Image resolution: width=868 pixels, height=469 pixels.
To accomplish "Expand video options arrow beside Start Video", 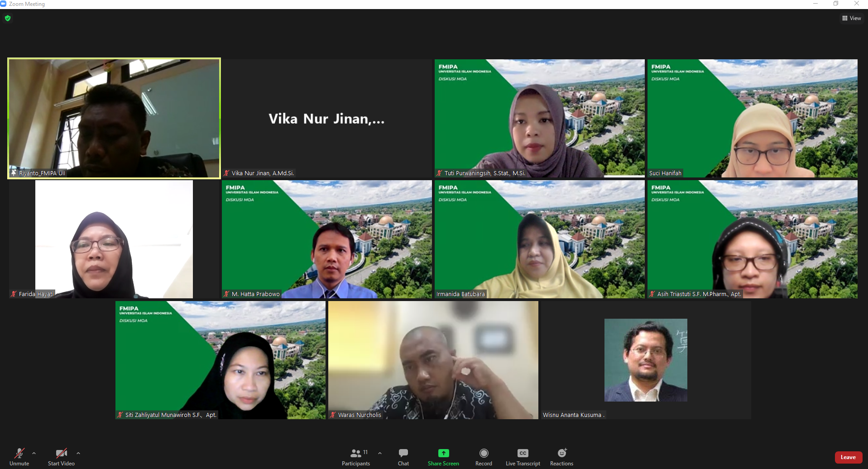I will coord(78,453).
